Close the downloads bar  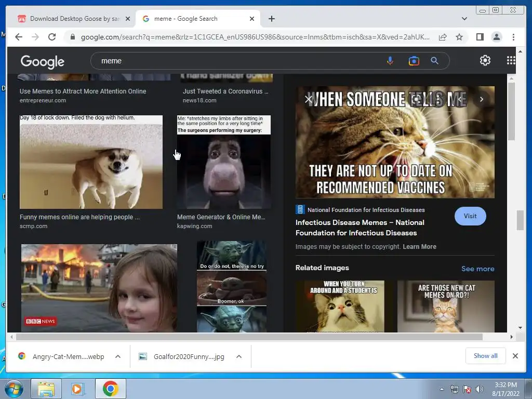point(515,356)
